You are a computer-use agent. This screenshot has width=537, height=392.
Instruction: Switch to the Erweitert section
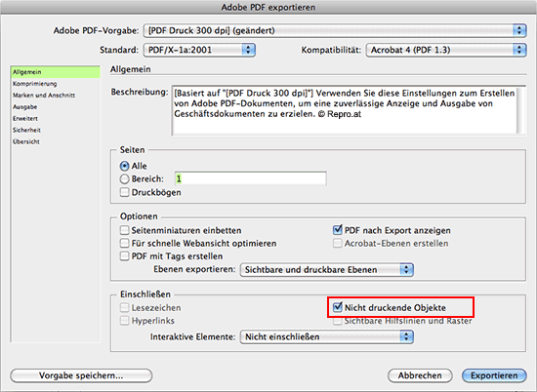point(55,119)
